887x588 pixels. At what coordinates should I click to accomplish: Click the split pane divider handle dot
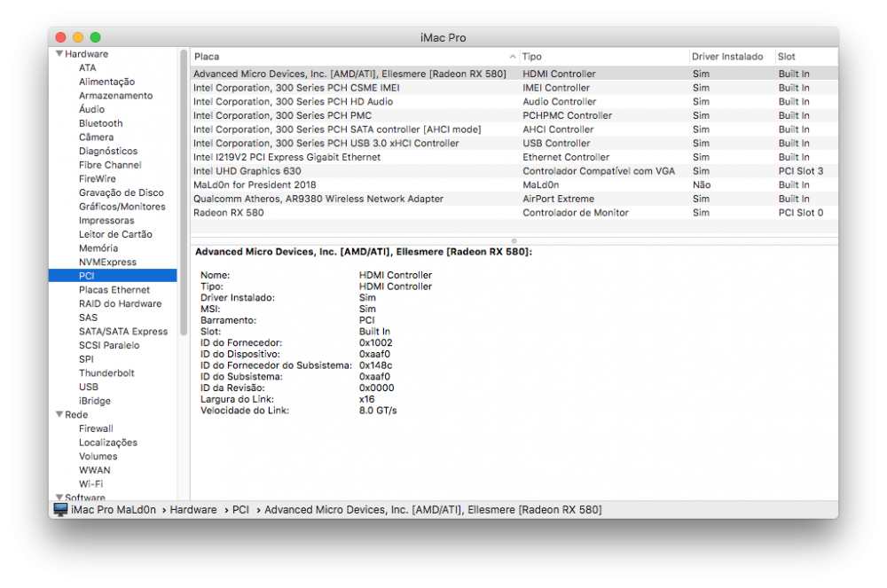coord(514,241)
